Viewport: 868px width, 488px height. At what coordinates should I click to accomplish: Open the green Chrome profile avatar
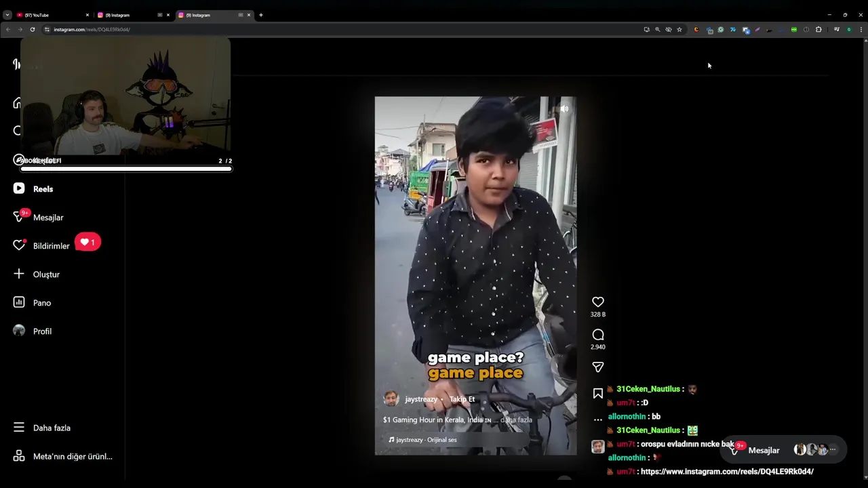[x=849, y=29]
